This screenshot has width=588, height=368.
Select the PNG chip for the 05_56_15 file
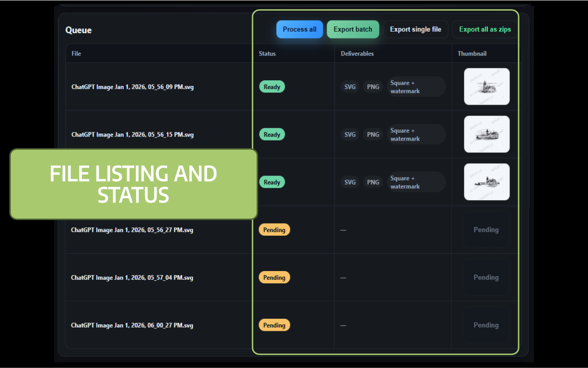[373, 134]
